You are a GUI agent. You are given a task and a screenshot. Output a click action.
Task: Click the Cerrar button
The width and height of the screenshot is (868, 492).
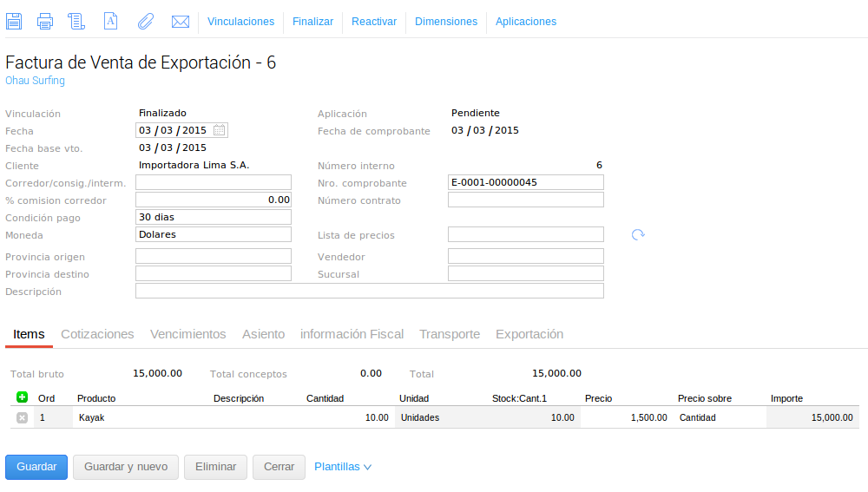coord(279,467)
